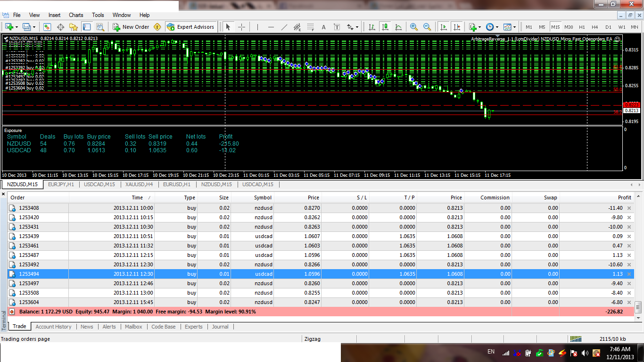The image size is (644, 362).
Task: Zoom in on the chart
Action: 413,27
